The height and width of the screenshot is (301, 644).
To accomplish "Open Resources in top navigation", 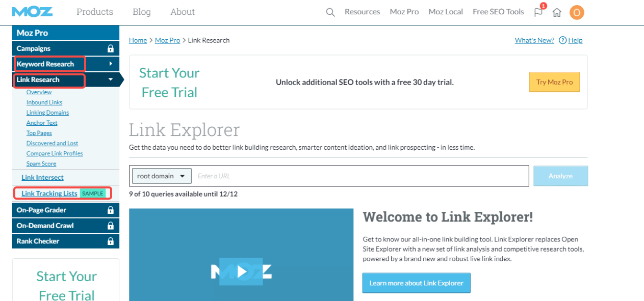I will click(362, 12).
